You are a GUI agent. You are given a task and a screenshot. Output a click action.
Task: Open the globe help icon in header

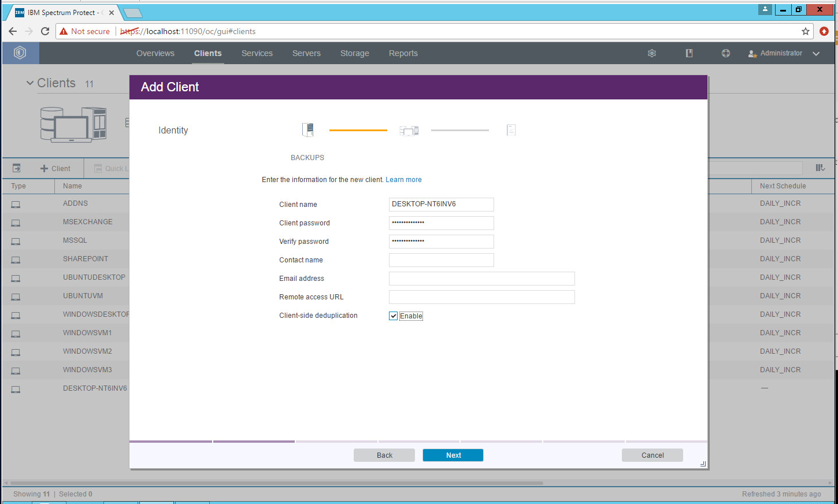click(726, 53)
